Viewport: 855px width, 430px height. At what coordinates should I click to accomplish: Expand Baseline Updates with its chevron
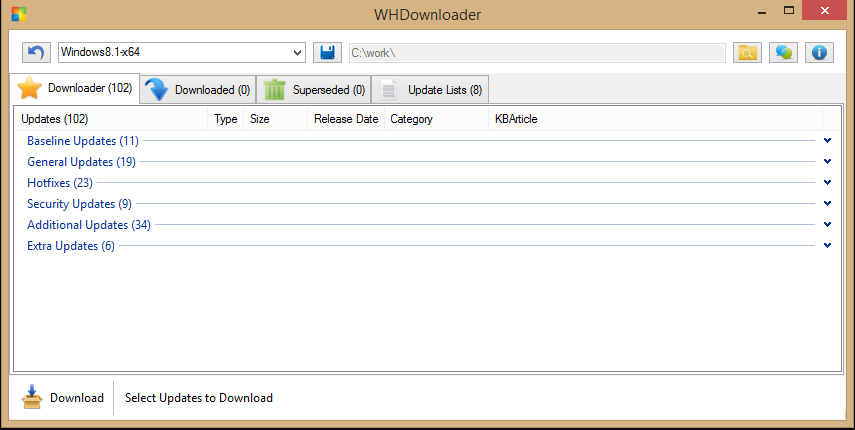tap(827, 141)
